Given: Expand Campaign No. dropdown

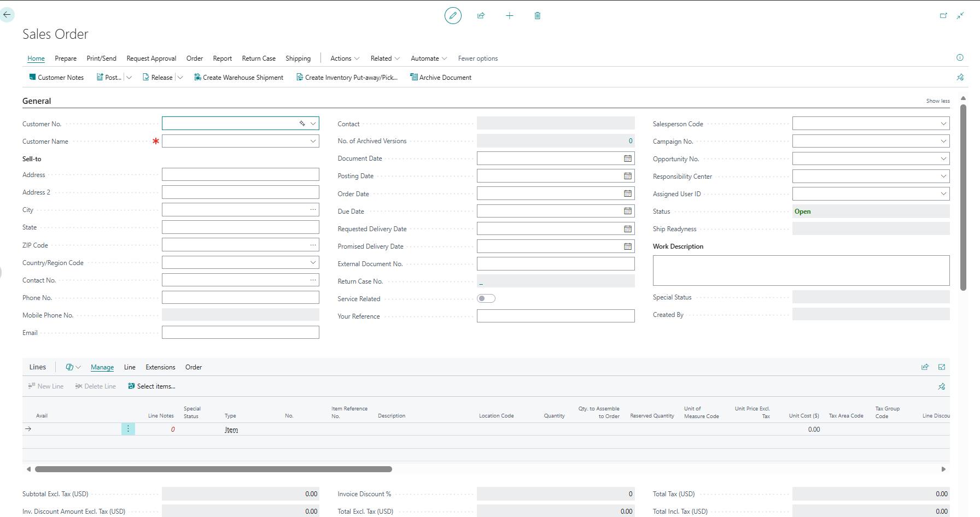Looking at the screenshot, I should [x=943, y=141].
